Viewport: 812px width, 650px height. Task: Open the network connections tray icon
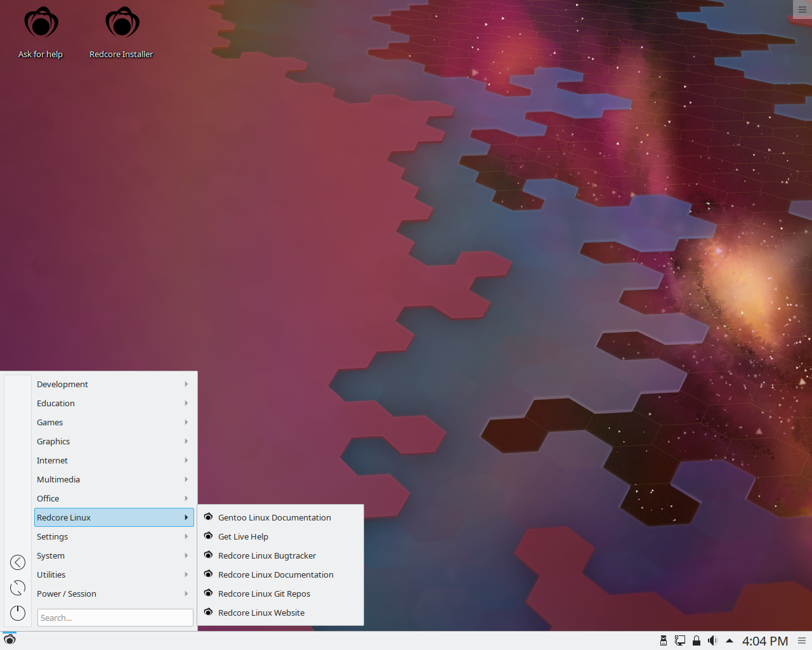point(680,640)
